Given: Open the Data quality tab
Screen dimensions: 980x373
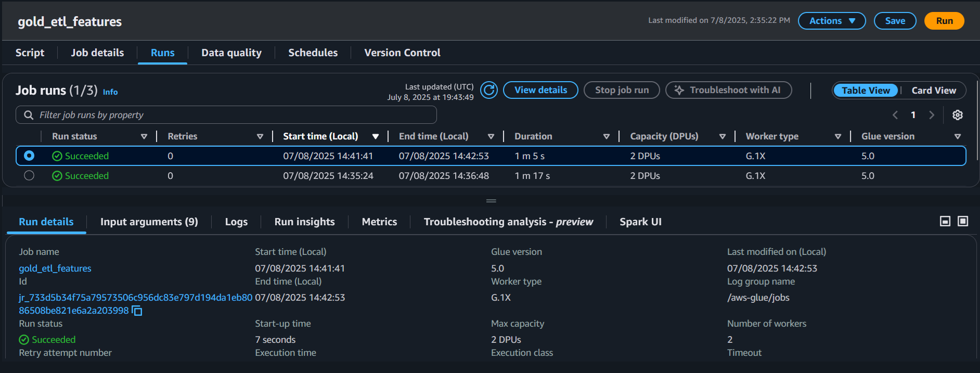Looking at the screenshot, I should 231,53.
